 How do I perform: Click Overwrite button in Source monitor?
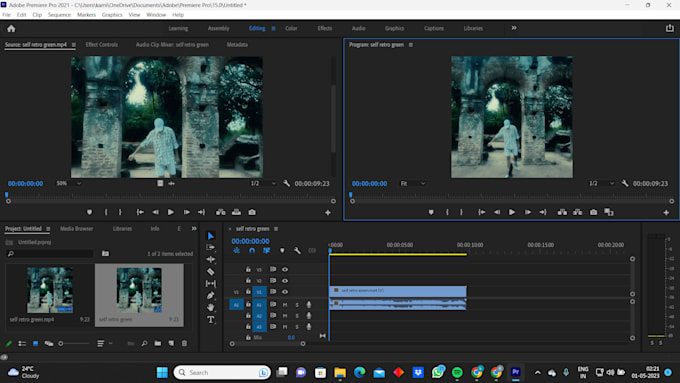(236, 212)
